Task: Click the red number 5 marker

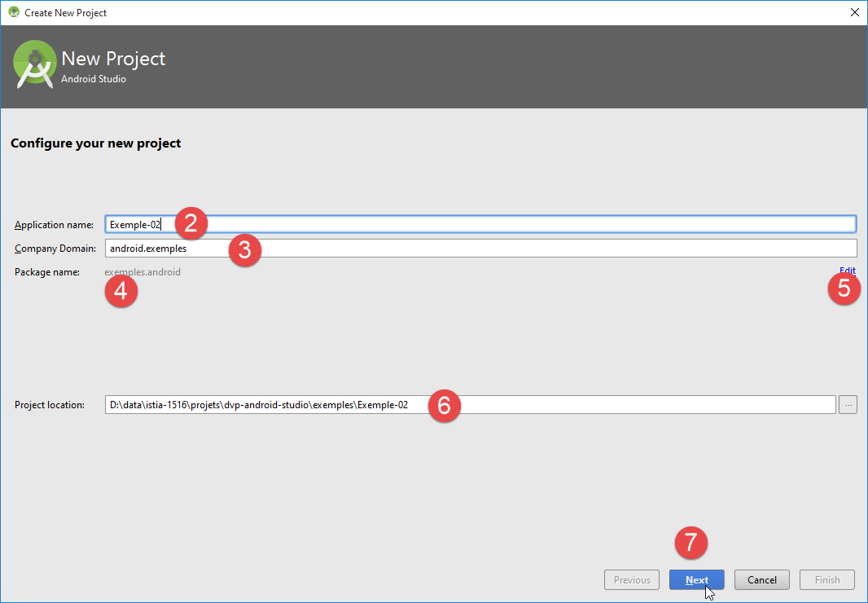Action: 844,289
